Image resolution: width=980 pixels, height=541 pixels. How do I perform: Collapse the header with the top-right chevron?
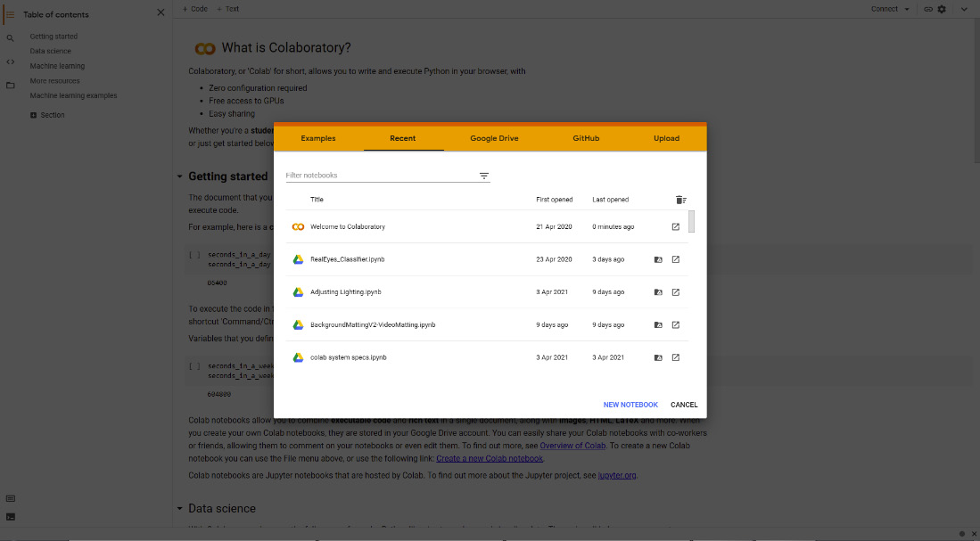coord(964,10)
